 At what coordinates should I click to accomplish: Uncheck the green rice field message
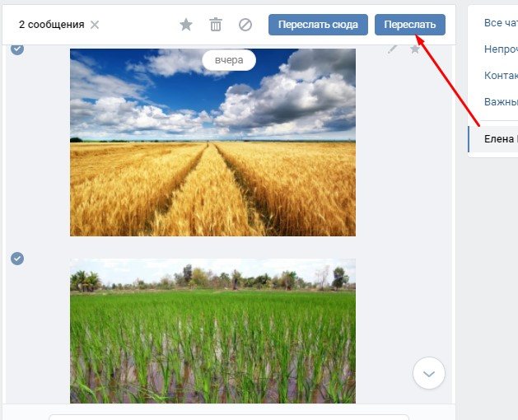[x=17, y=259]
